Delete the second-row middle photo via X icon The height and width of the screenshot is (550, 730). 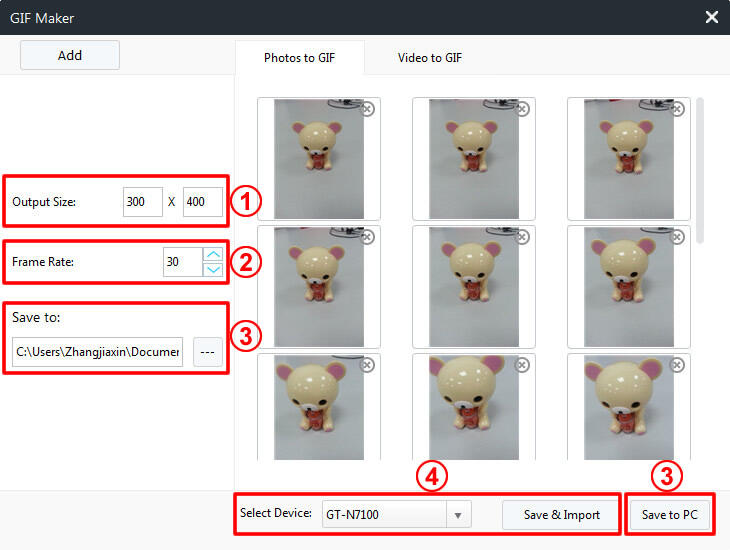(523, 237)
